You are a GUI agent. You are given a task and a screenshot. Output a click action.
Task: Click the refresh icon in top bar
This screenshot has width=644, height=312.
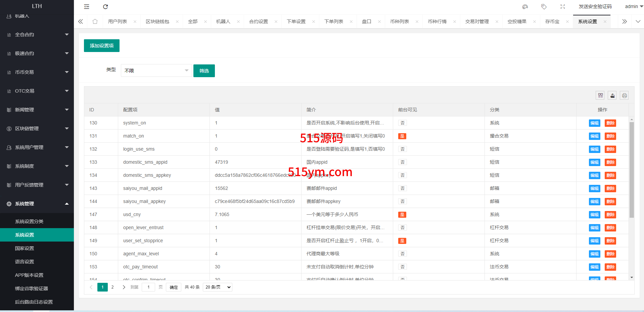[x=105, y=7]
